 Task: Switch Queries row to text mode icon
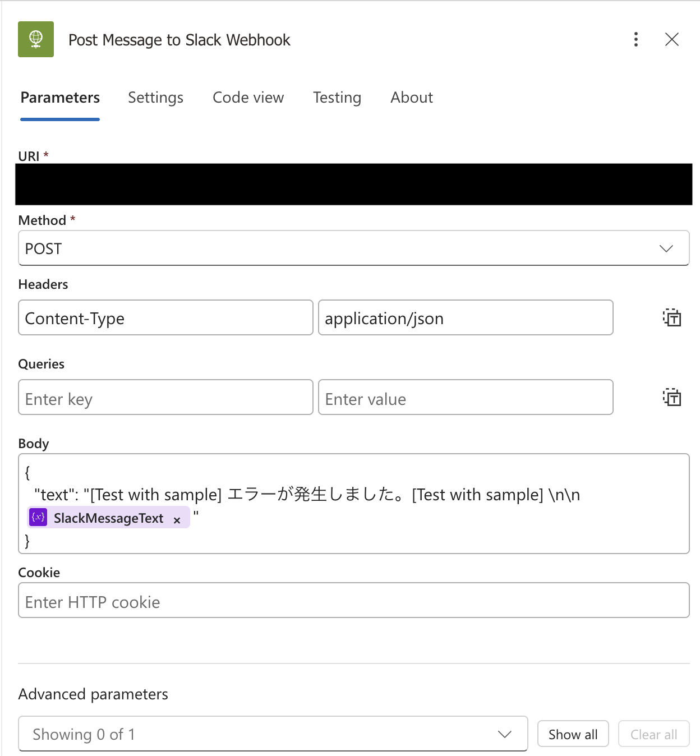click(x=672, y=397)
